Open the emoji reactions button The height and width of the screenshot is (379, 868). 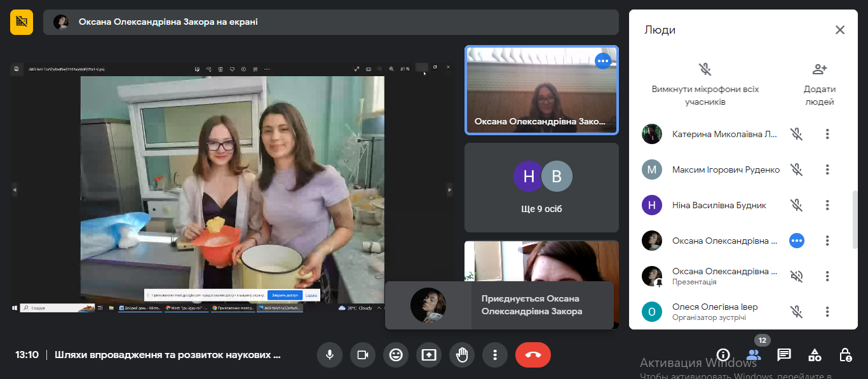click(x=396, y=355)
